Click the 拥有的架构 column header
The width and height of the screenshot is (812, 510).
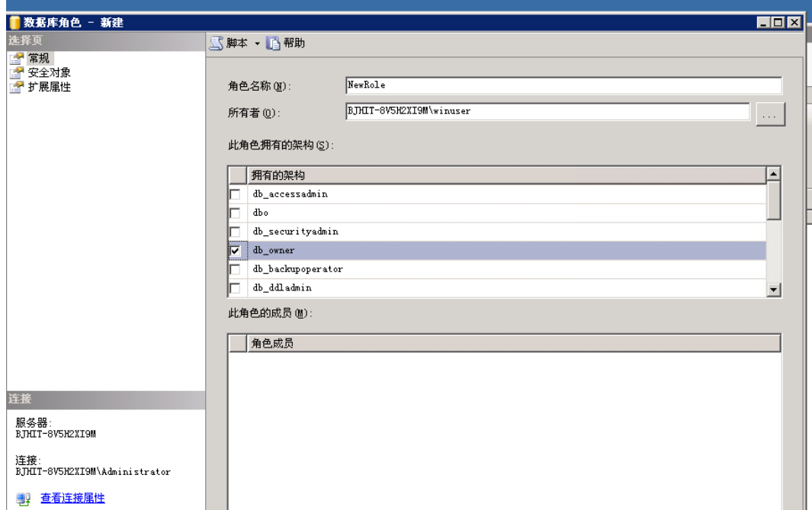pyautogui.click(x=506, y=175)
